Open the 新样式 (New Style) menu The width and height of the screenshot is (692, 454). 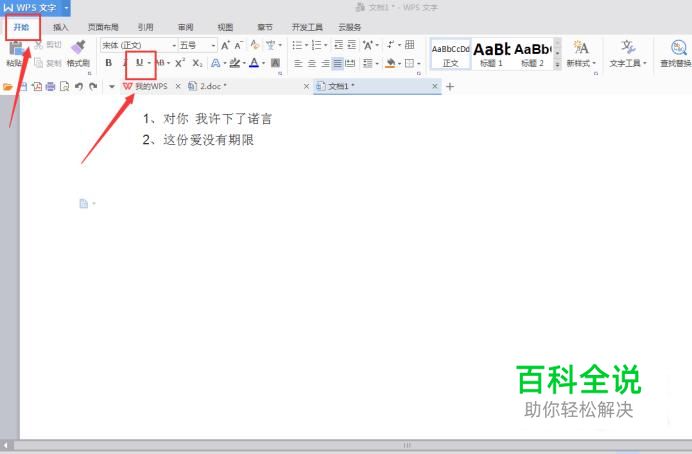pos(581,54)
